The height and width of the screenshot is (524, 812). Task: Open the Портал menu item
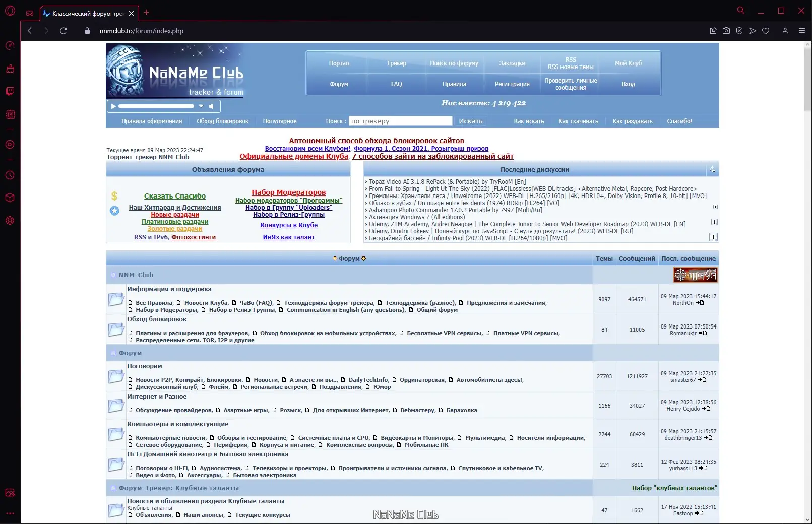(339, 63)
